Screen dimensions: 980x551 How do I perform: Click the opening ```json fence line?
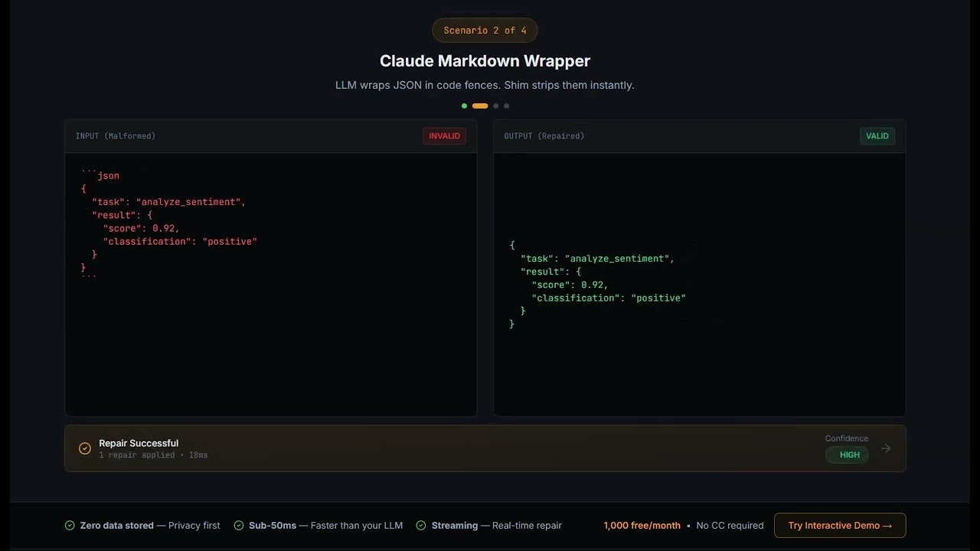100,176
